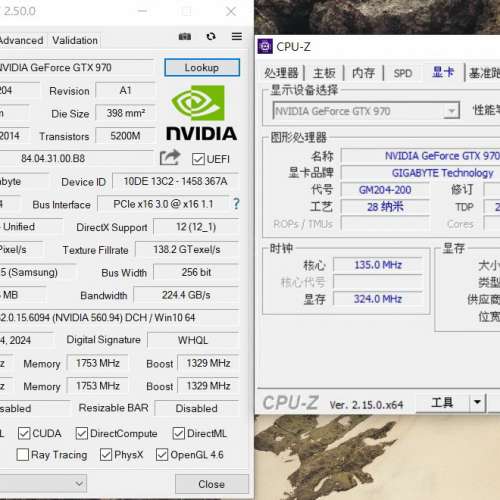The width and height of the screenshot is (500, 500).
Task: Select the 显卡 tab in CPU-Z
Action: [443, 72]
